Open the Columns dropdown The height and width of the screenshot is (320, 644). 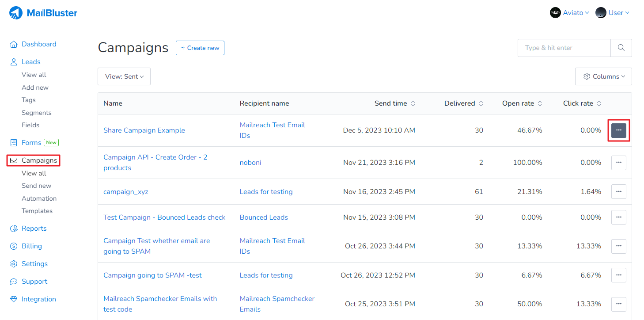click(x=603, y=76)
